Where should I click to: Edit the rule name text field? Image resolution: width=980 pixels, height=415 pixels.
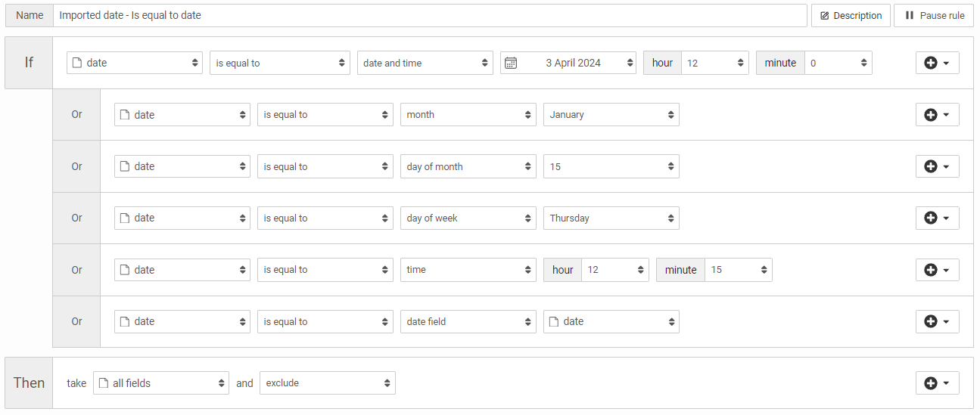(x=429, y=15)
